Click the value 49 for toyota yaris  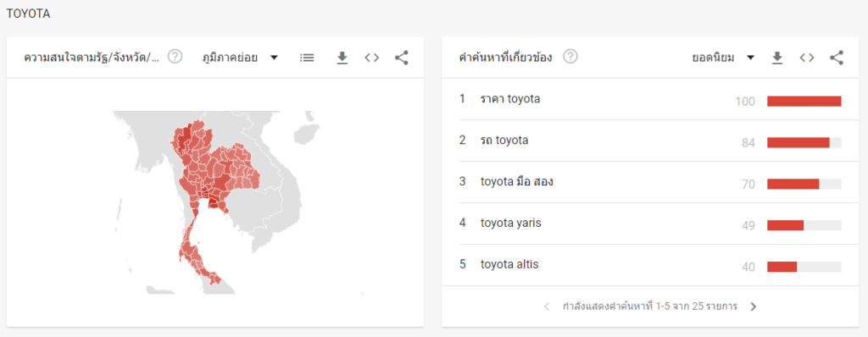tap(748, 226)
